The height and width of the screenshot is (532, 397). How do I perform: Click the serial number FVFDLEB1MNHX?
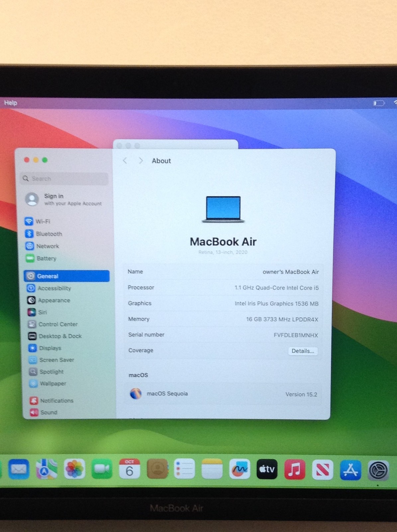[296, 335]
